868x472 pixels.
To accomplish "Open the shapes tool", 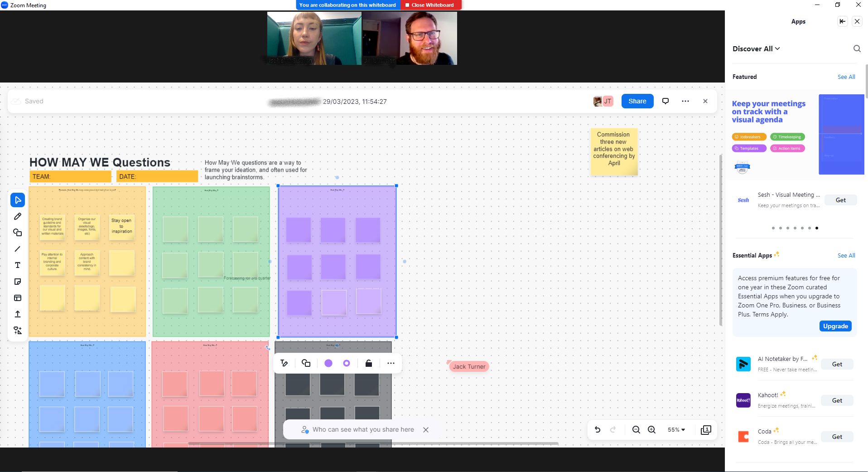I will click(x=18, y=233).
